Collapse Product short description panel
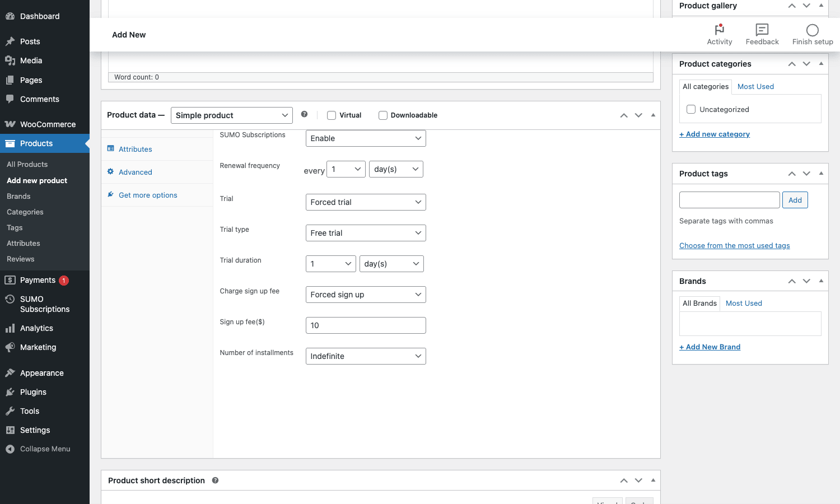 pos(653,480)
